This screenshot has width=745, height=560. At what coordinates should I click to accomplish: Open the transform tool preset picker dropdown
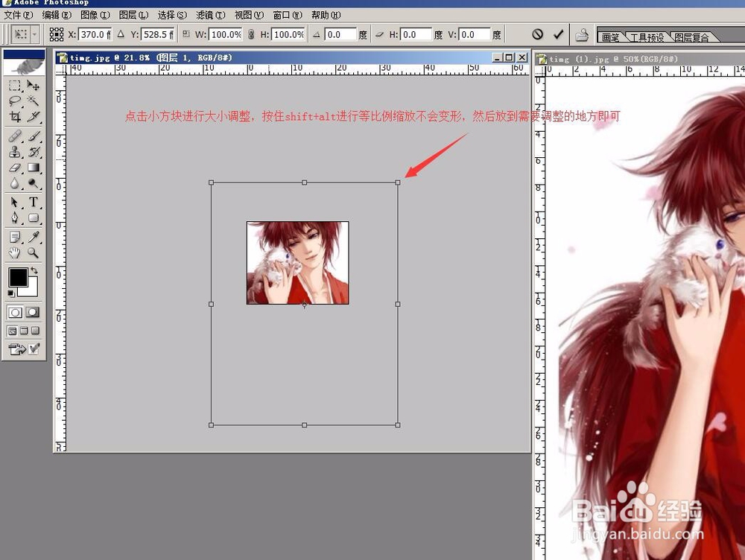[x=34, y=35]
